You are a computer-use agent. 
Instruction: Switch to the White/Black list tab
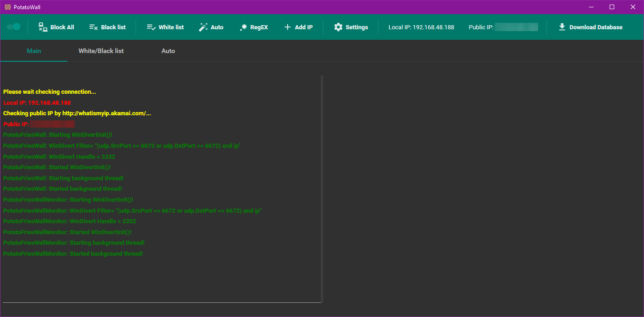[x=101, y=51]
